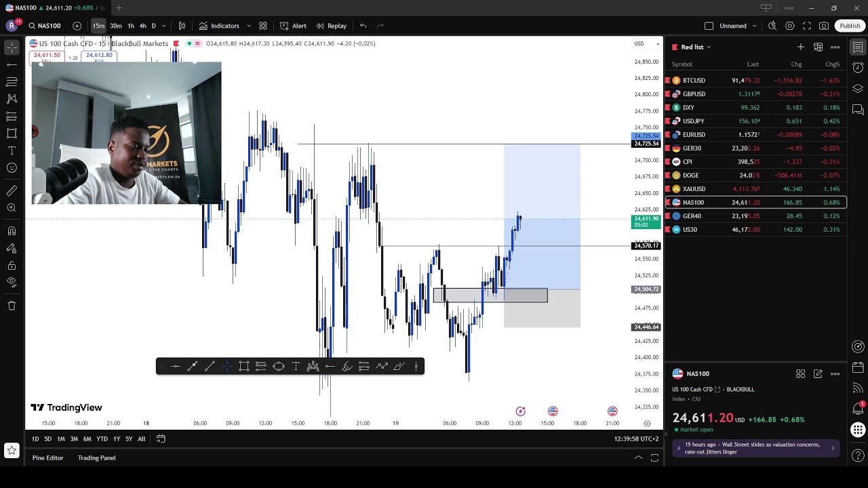The height and width of the screenshot is (488, 868).
Task: Set date range to YTD
Action: coord(102,439)
